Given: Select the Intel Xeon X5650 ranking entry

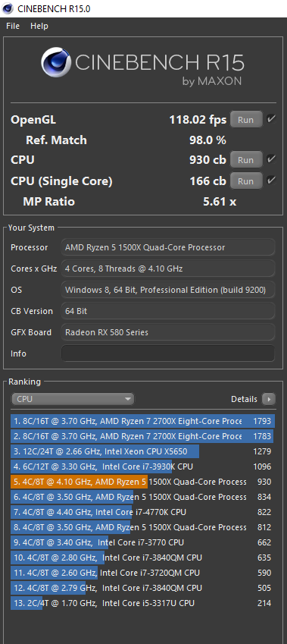Looking at the screenshot, I should tap(142, 451).
